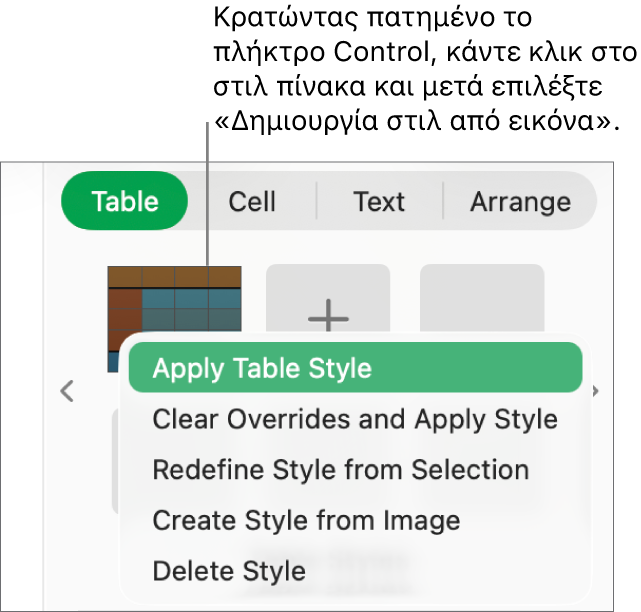Click the plus icon to add table style
Image resolution: width=641 pixels, height=612 pixels.
327,302
